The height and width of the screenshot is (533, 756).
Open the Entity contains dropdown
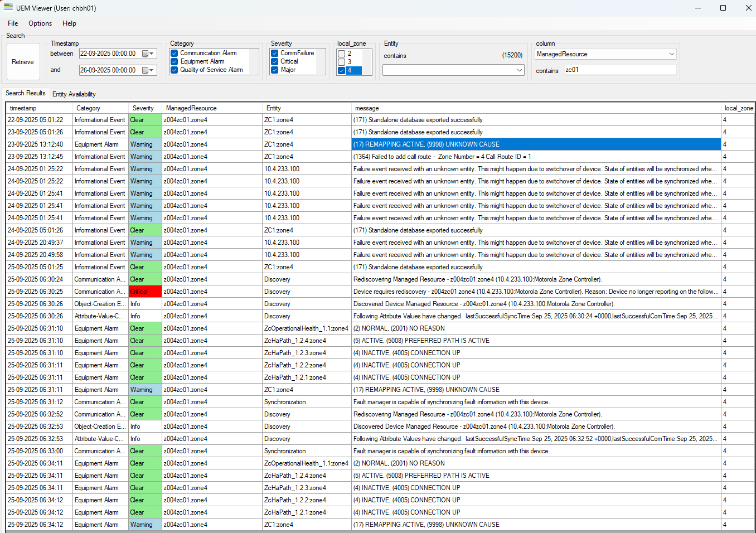[x=520, y=70]
